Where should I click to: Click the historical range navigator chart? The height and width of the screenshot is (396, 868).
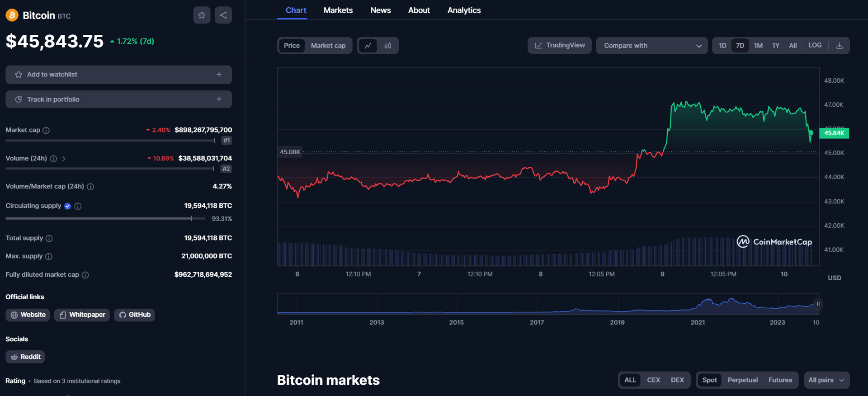[x=548, y=304]
